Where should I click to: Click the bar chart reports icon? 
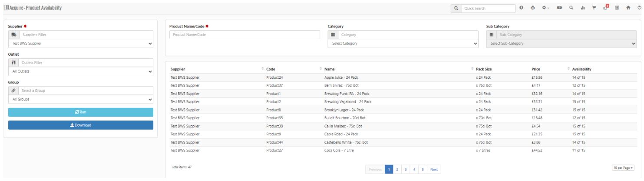click(x=583, y=8)
